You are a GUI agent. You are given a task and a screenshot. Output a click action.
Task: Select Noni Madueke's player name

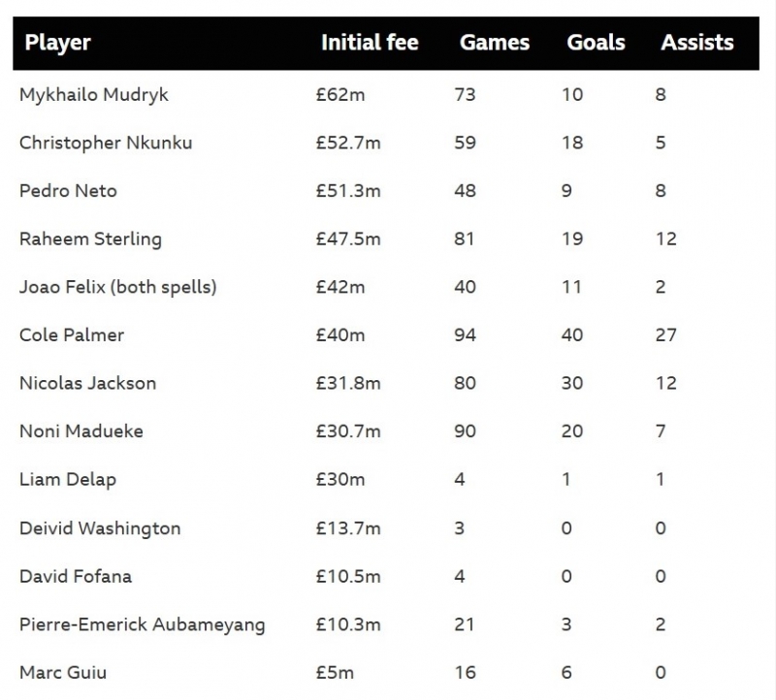pos(81,431)
